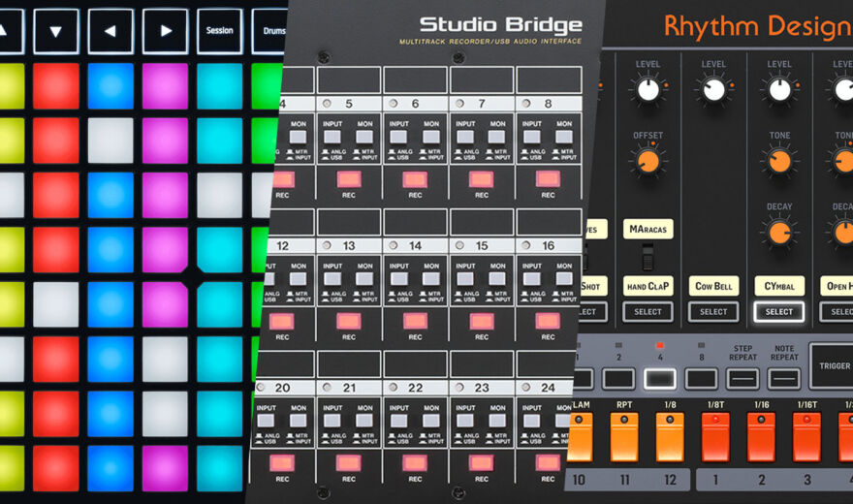Arm REC on Studio Bridge channel 15

pyautogui.click(x=482, y=322)
